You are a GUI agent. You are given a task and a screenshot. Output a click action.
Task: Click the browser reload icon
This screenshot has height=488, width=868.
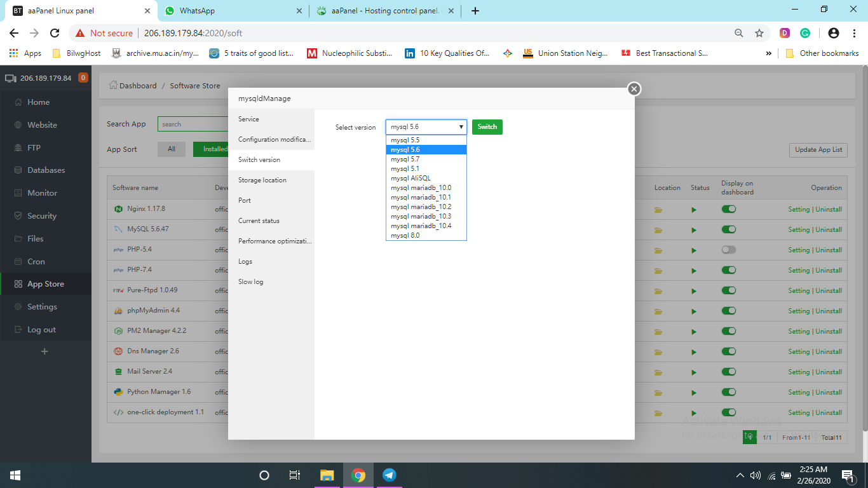tap(55, 33)
